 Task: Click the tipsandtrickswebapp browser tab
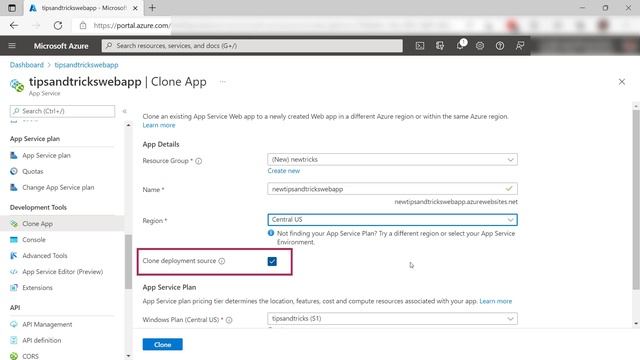point(84,8)
